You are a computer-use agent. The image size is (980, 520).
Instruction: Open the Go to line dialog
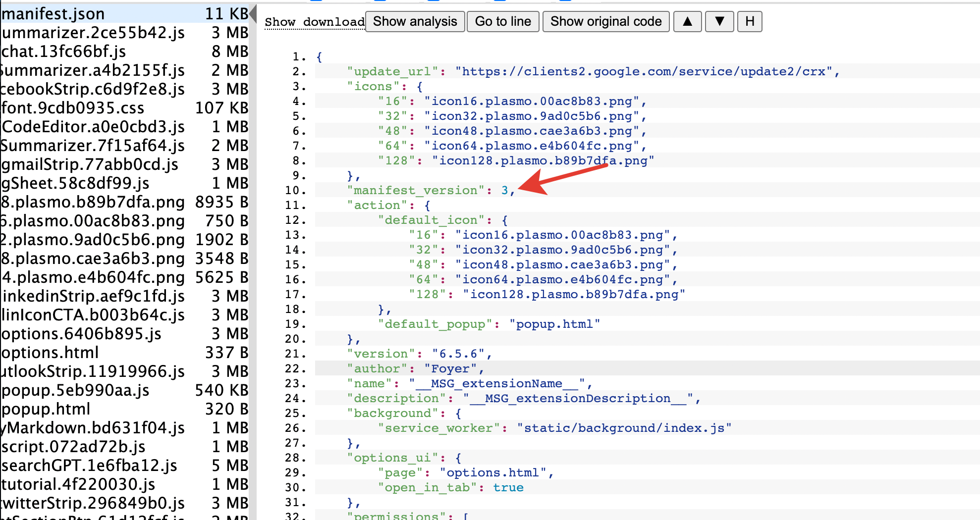click(503, 21)
